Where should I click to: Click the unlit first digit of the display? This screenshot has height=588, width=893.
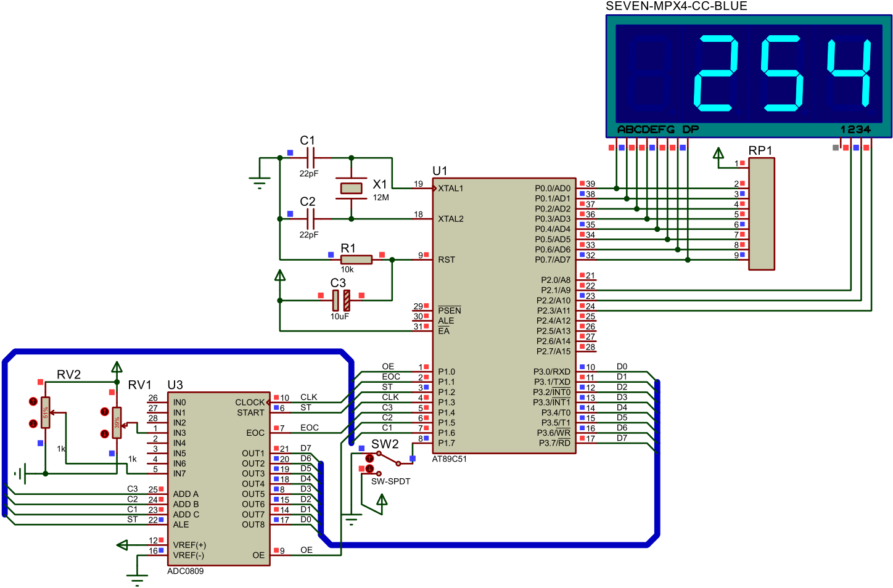click(649, 73)
